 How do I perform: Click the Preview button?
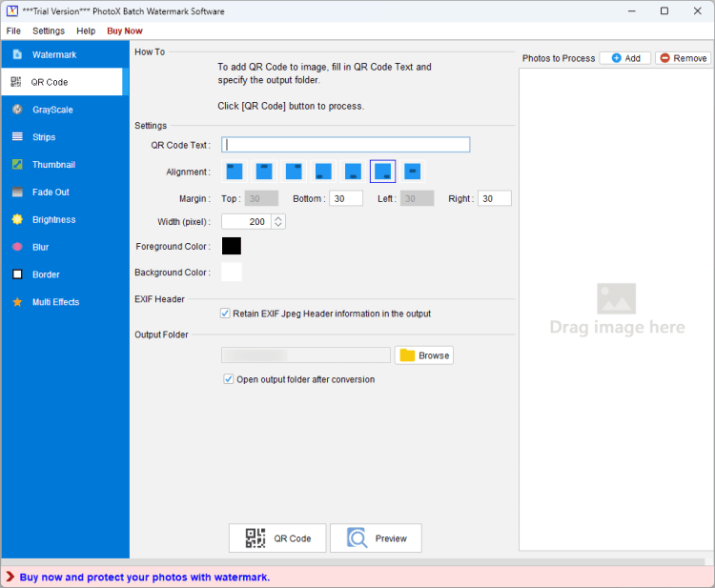[x=376, y=538]
